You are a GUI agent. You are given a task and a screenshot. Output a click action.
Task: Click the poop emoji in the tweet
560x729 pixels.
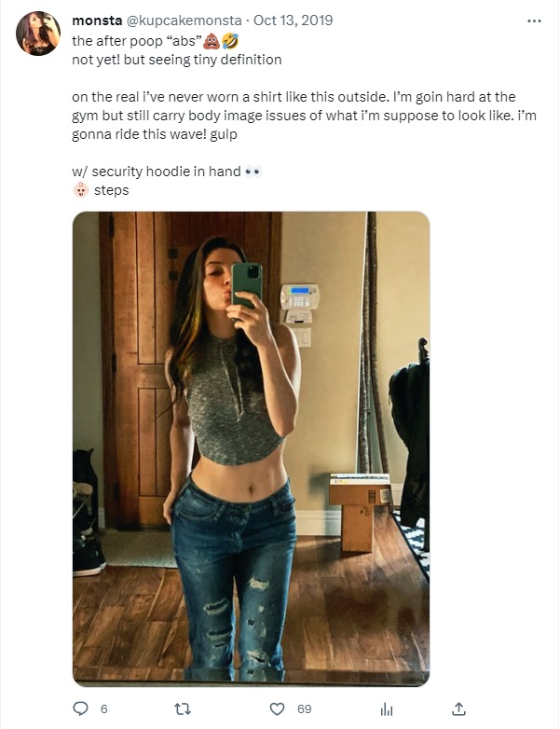[x=212, y=41]
